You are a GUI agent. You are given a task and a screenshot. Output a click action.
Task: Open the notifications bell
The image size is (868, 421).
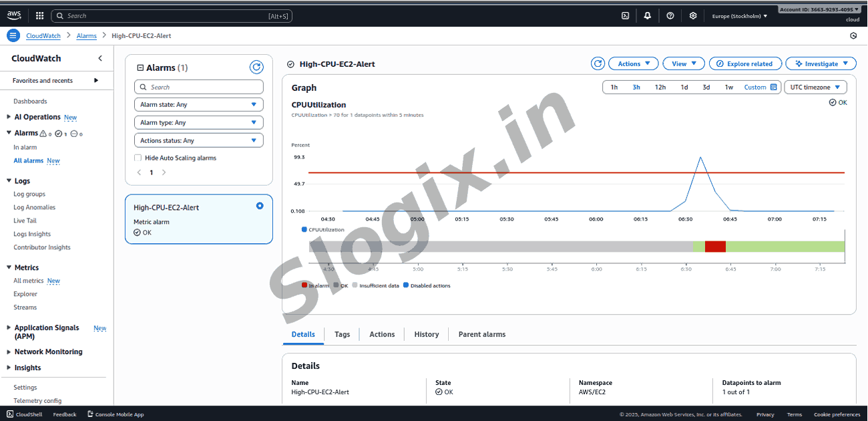(x=647, y=15)
